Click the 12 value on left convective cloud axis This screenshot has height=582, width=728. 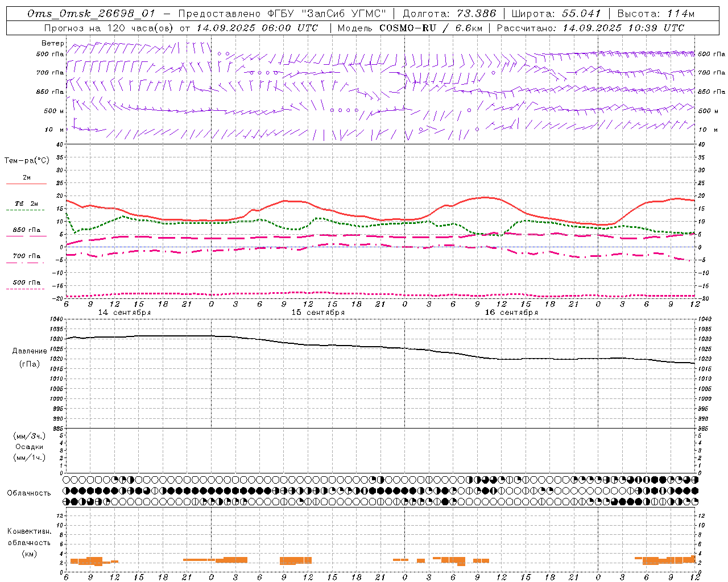click(x=60, y=516)
